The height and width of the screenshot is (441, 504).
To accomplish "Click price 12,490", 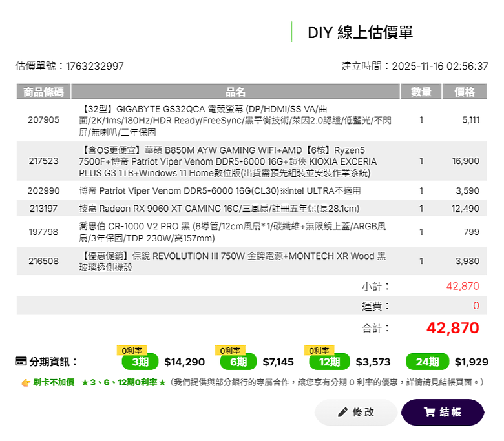I will (465, 209).
